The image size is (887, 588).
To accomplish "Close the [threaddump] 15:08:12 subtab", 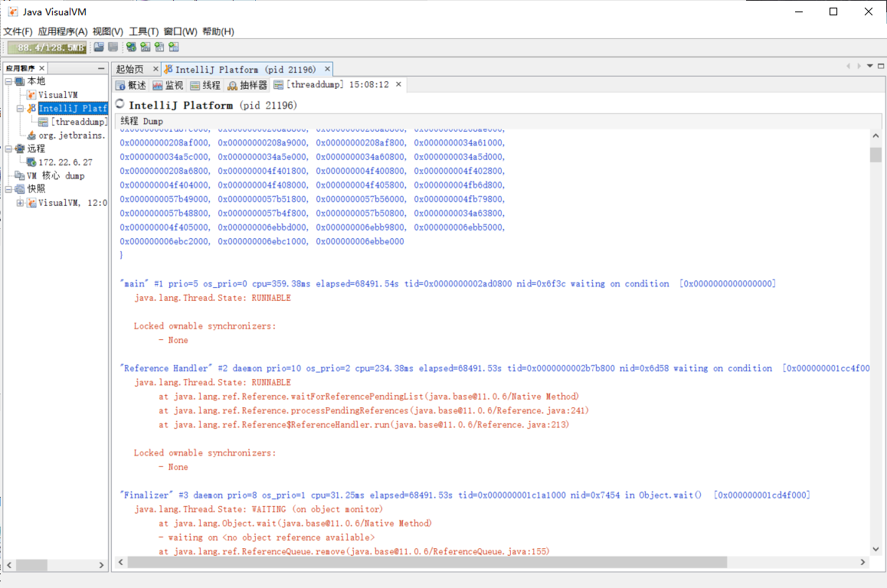I will tap(398, 84).
